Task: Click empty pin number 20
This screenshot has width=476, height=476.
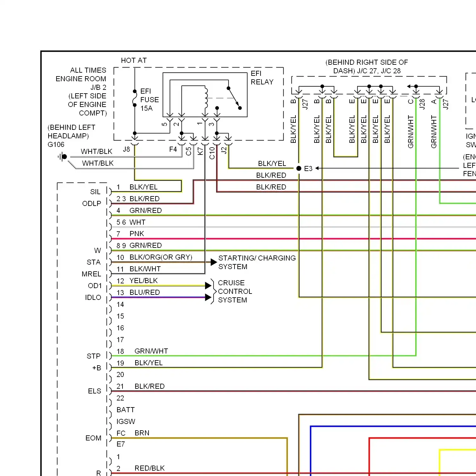Action: 120,374
